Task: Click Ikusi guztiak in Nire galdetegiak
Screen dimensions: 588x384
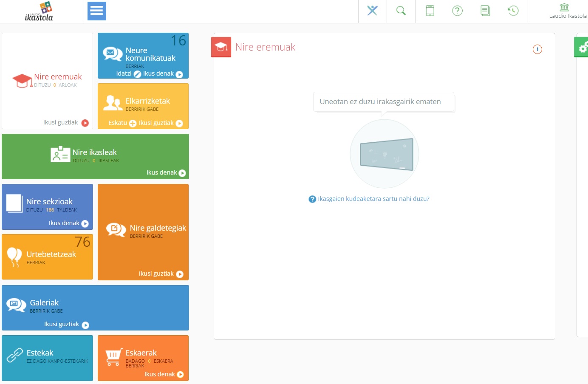Action: [x=161, y=274]
